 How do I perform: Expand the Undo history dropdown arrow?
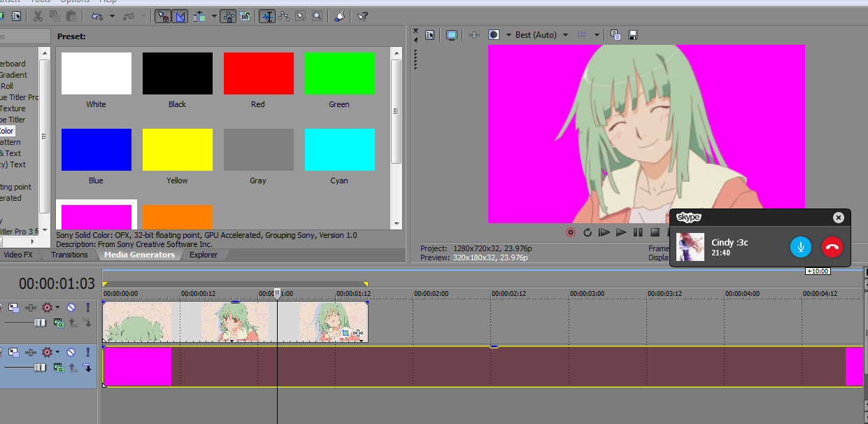coord(112,15)
